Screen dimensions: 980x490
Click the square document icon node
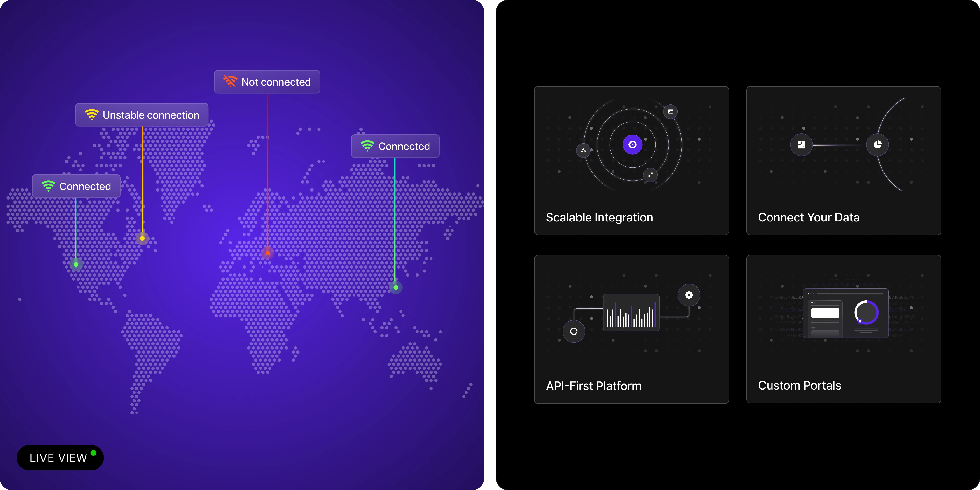point(801,145)
